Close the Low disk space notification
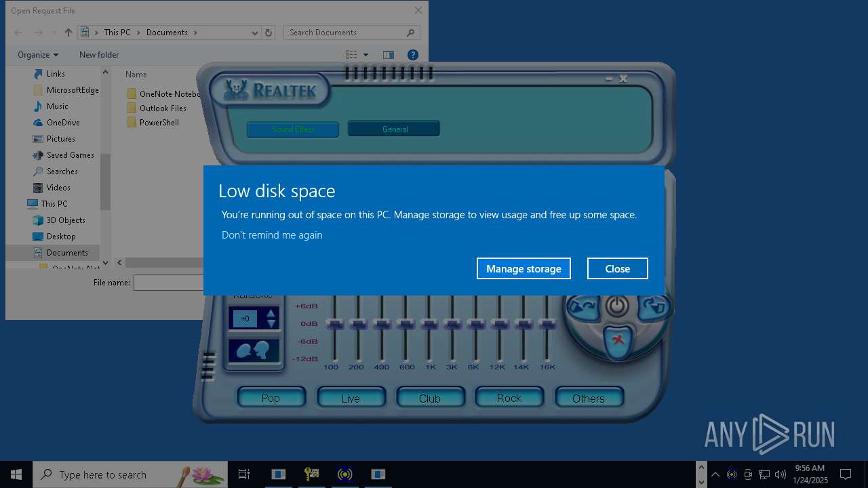 coord(617,268)
